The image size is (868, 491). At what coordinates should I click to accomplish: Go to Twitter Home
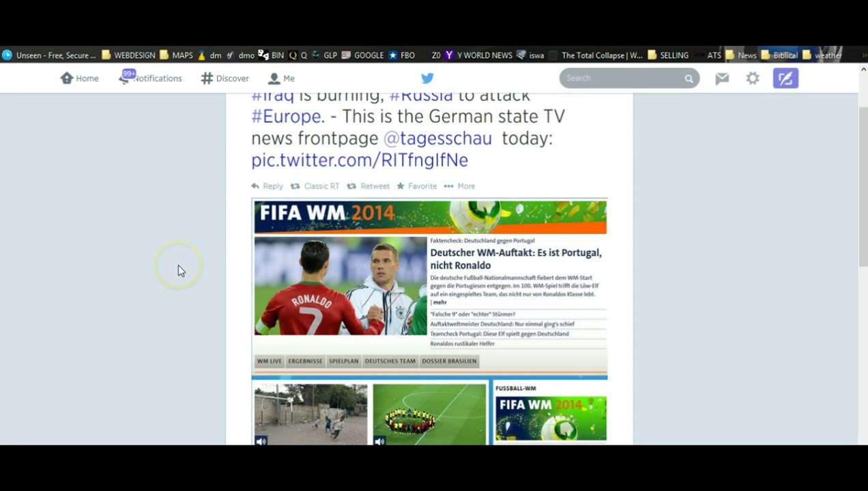pos(79,78)
